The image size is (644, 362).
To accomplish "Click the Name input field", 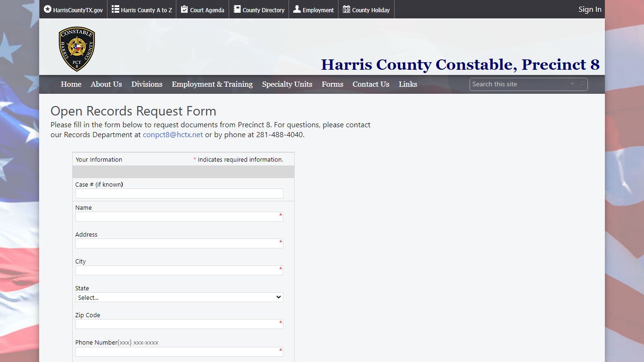I will coord(179,216).
